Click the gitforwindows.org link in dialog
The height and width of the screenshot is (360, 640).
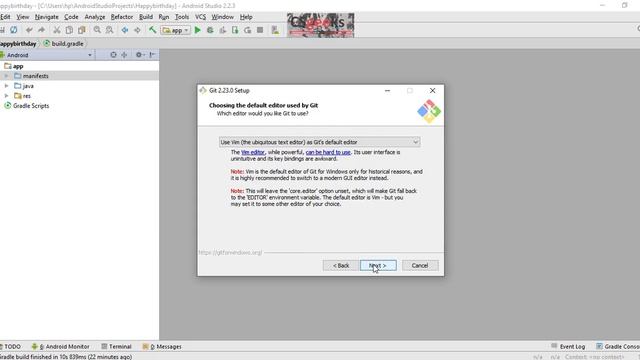(230, 253)
